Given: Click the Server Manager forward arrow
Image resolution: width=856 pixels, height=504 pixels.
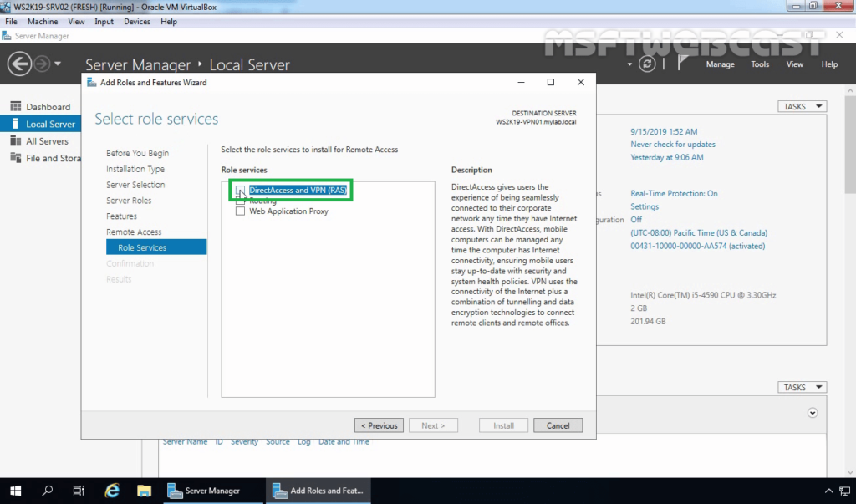Looking at the screenshot, I should [42, 64].
